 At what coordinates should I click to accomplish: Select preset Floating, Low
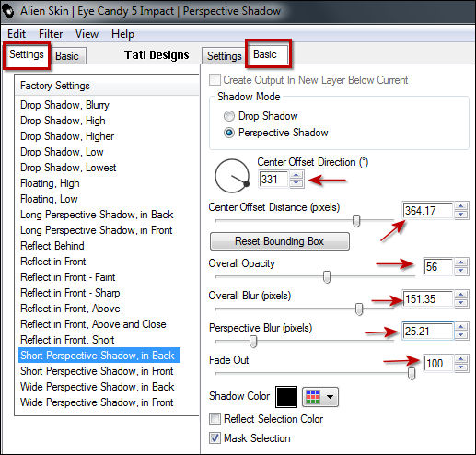pyautogui.click(x=49, y=199)
